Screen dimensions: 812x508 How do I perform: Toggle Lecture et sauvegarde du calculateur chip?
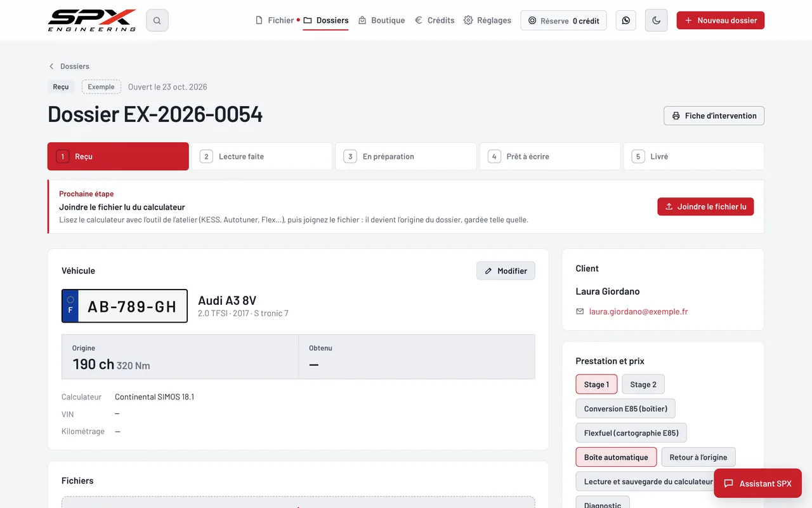648,481
